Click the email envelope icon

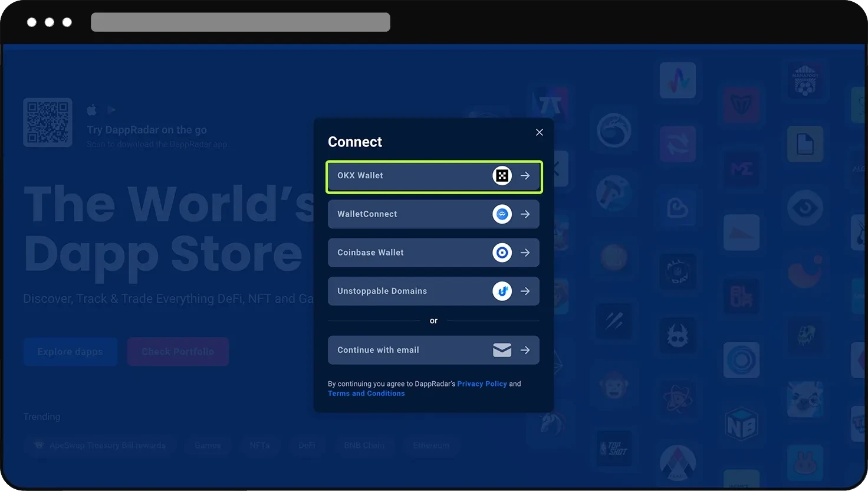(502, 350)
